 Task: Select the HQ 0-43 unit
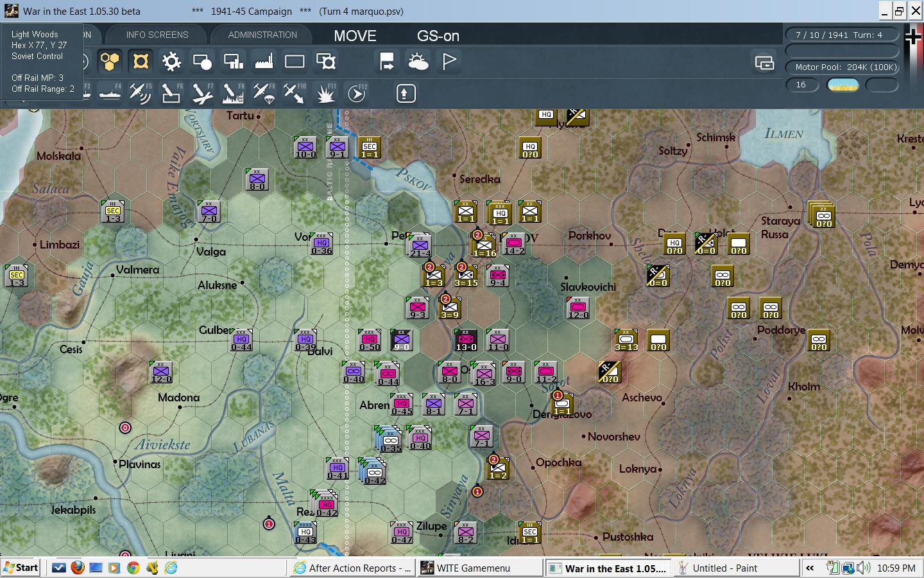[x=305, y=533]
